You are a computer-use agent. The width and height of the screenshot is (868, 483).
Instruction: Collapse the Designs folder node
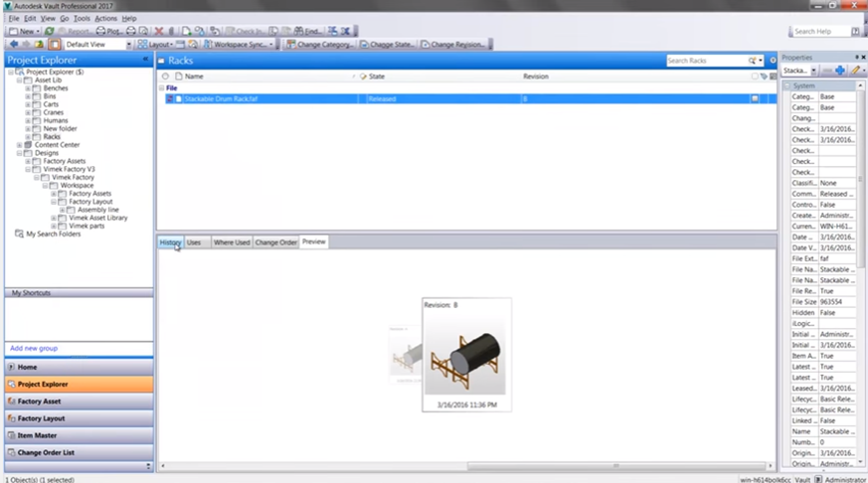19,153
